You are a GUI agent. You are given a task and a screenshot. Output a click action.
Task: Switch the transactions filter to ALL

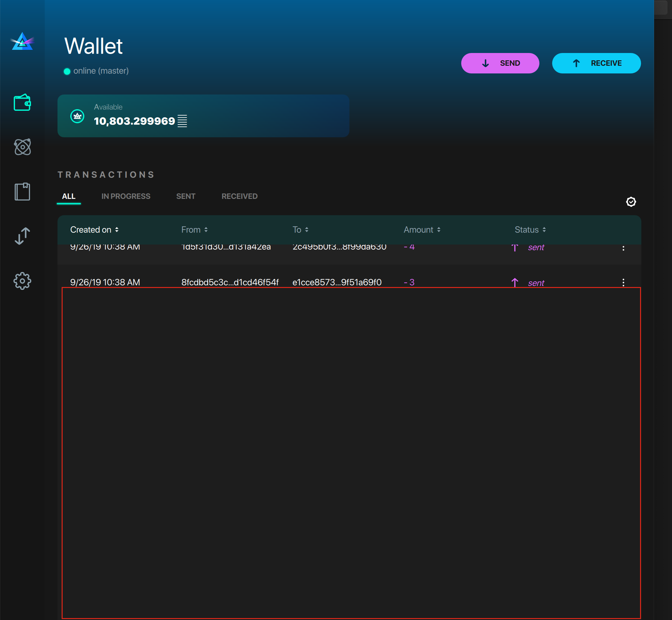pyautogui.click(x=68, y=196)
